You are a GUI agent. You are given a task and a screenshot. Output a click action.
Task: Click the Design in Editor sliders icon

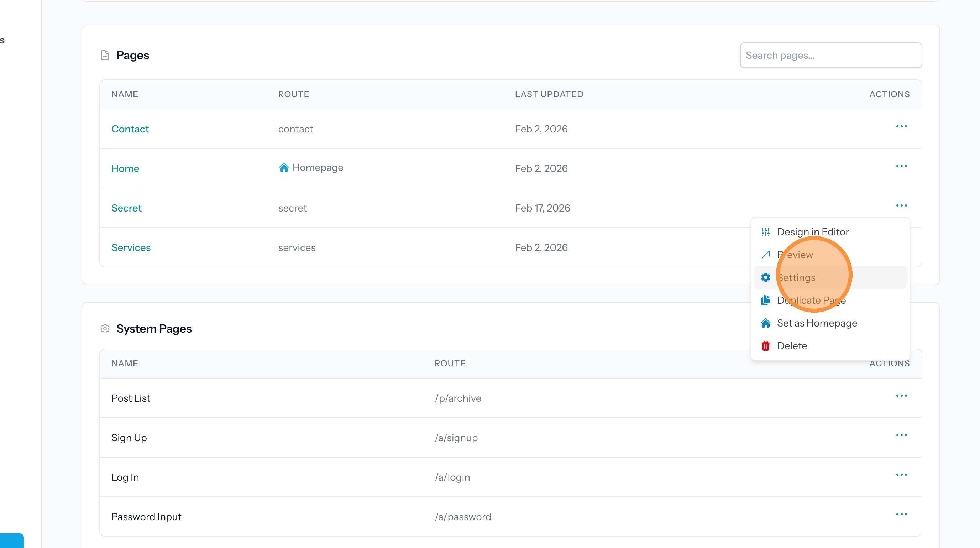click(x=765, y=232)
